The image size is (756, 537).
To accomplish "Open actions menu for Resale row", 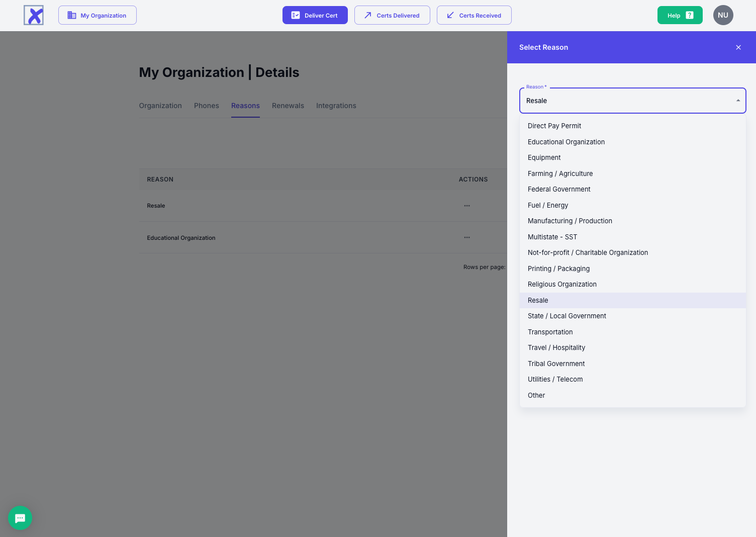I will click(x=467, y=206).
